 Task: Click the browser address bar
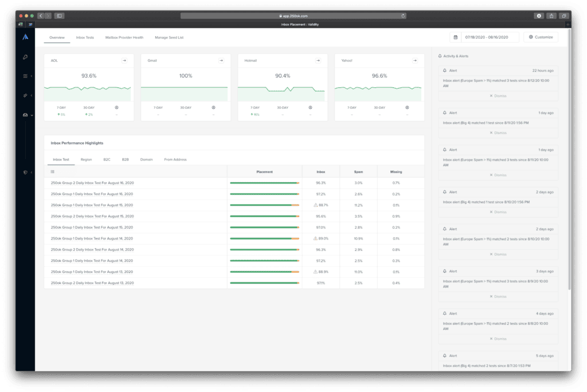point(293,15)
